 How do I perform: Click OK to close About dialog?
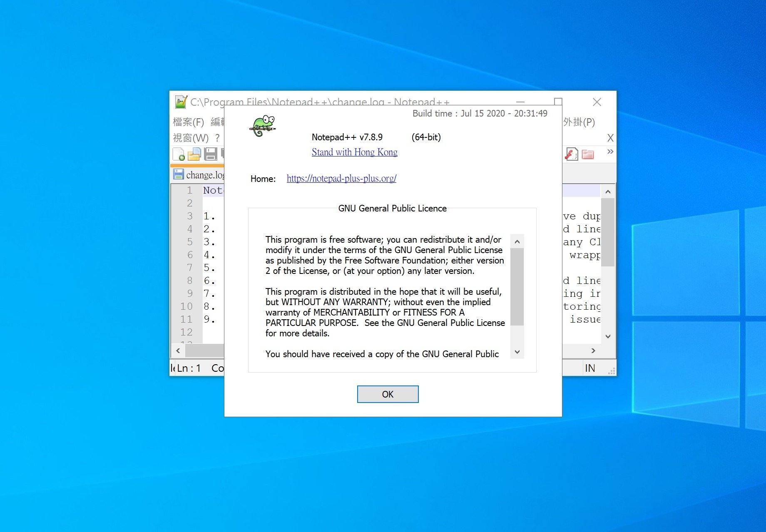388,394
